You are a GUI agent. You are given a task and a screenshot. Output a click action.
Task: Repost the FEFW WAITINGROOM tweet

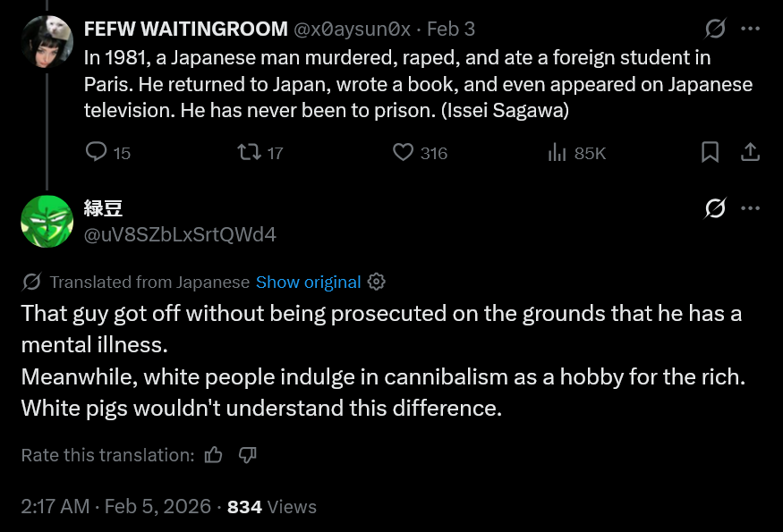click(249, 153)
